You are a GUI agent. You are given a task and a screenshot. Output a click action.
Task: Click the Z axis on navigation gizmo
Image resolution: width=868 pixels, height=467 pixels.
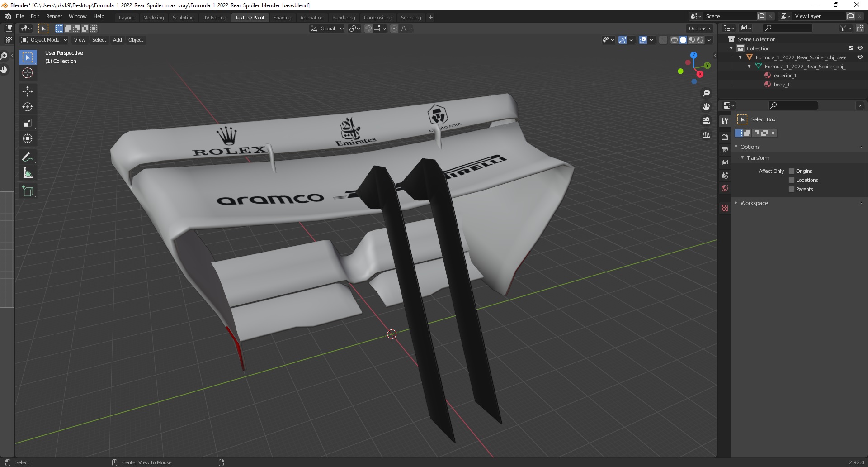[693, 55]
